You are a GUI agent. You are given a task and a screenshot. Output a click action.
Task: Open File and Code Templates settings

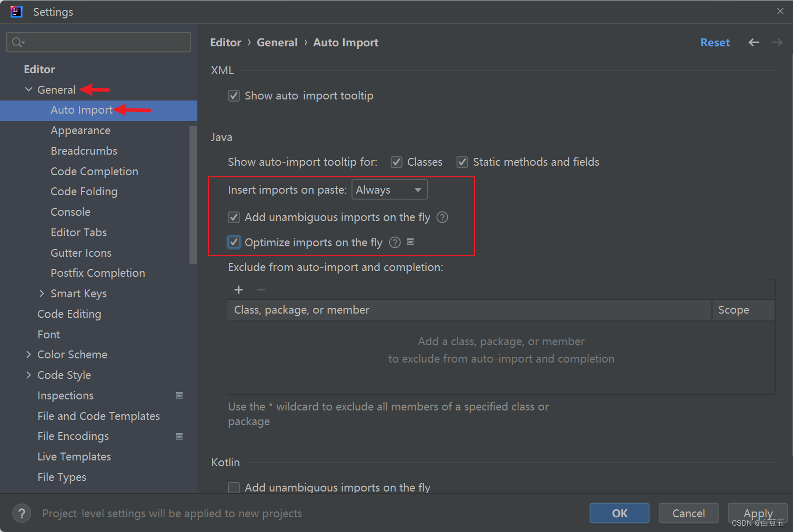click(98, 416)
